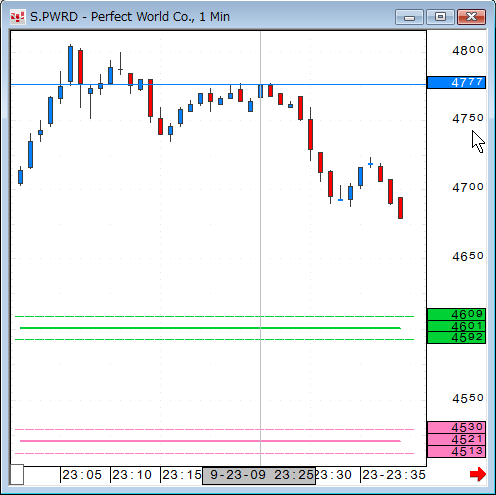Click the solid green 4601 horizontal line
Image resolution: width=496 pixels, height=495 pixels.
pos(210,328)
